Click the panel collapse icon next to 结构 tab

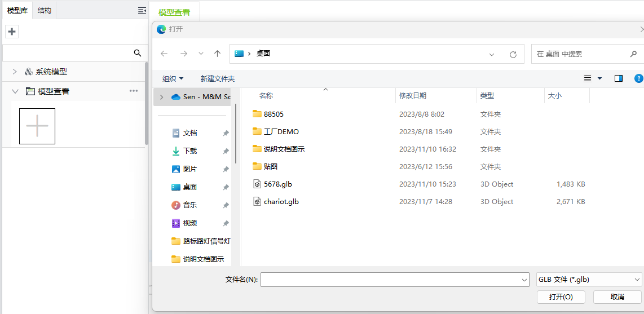coord(142,11)
